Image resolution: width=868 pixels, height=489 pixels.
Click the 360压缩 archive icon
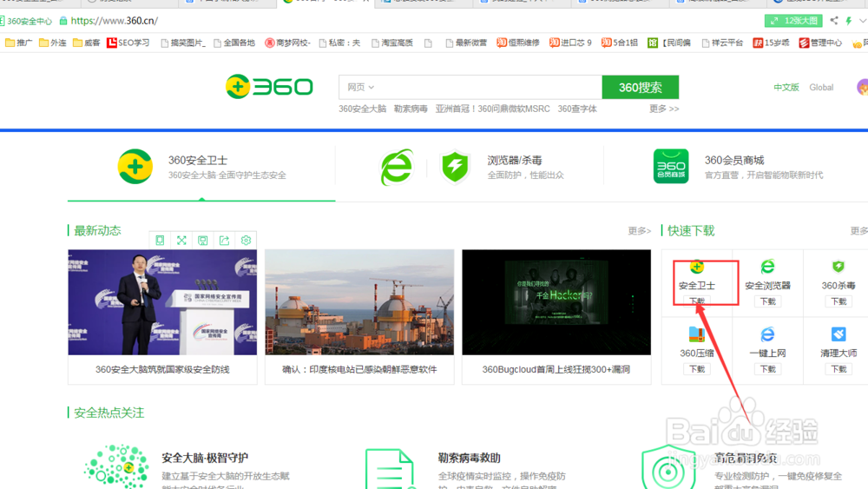point(697,334)
